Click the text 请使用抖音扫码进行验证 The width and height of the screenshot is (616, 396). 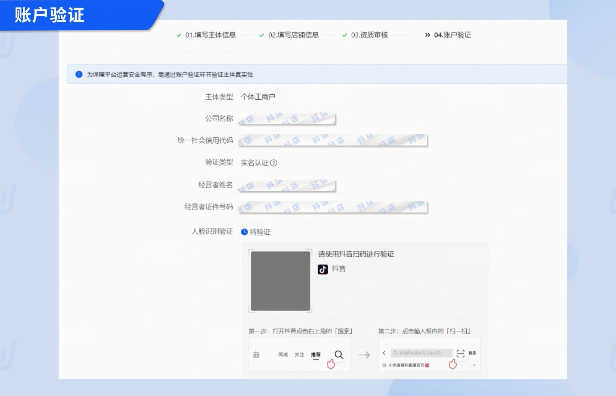coord(356,255)
